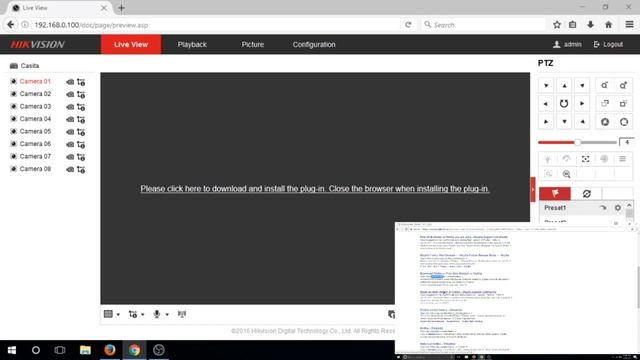Viewport: 640px width, 360px height.
Task: Move PTZ camera diagonally up-right
Action: point(582,86)
